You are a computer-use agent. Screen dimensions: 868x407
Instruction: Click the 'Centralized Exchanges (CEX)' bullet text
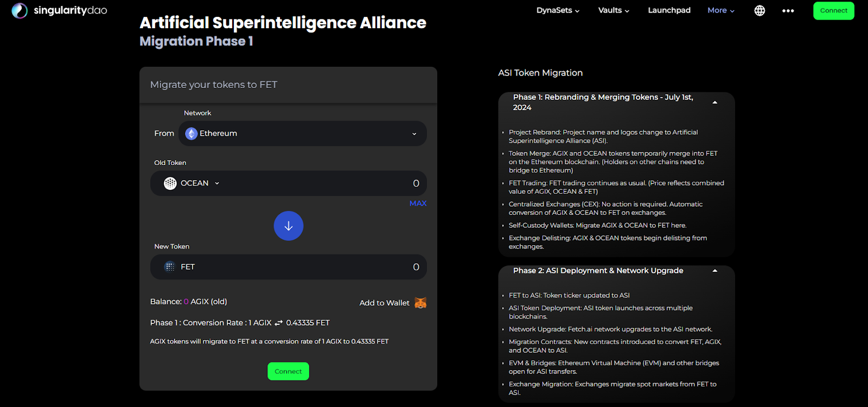[605, 208]
